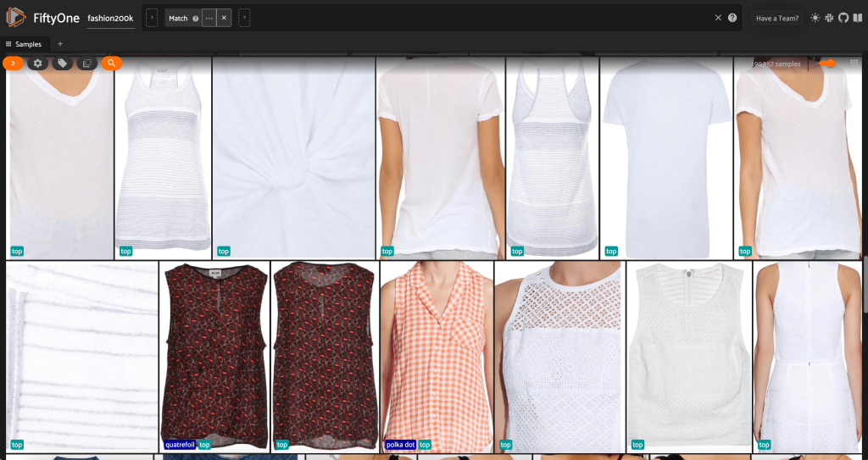Open the tag samples or labels icon

[x=63, y=64]
